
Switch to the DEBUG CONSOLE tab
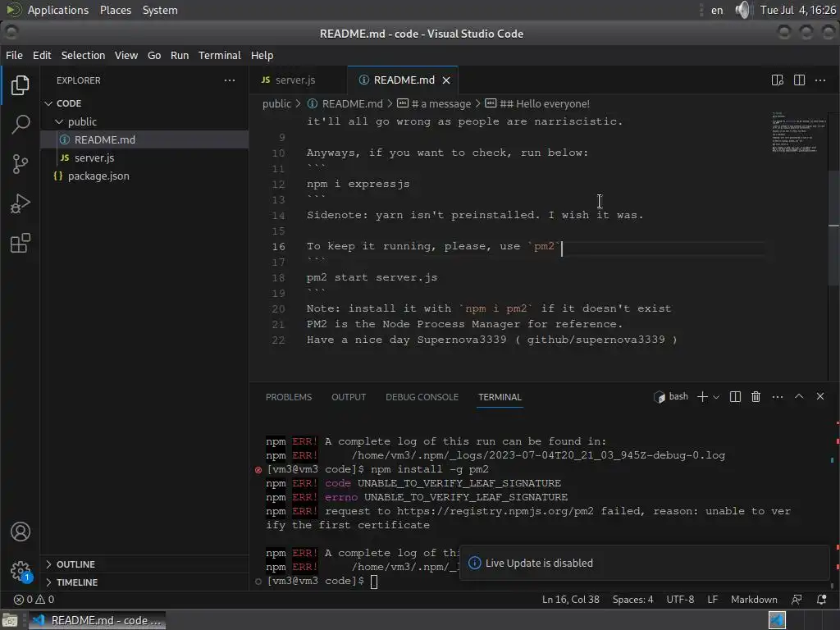(422, 397)
